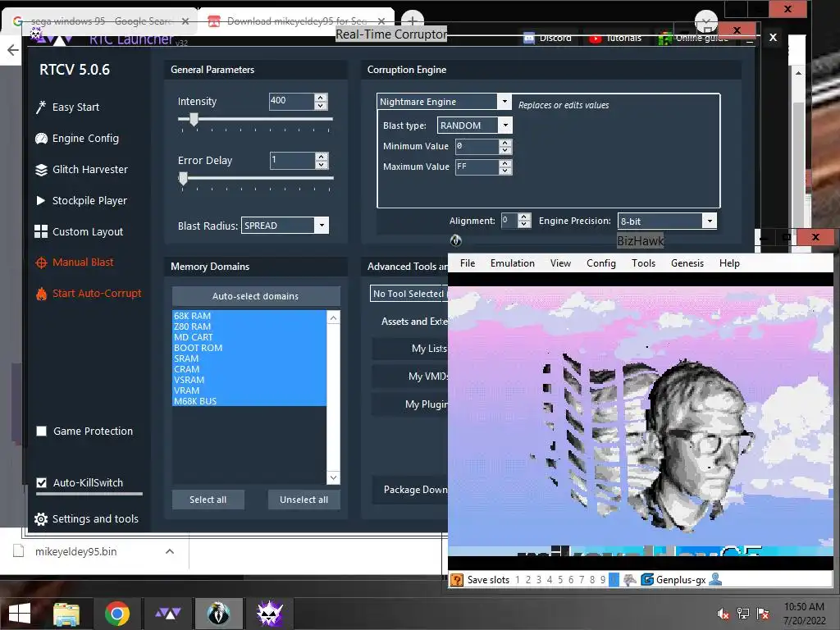Expand mikeyeldey95.bin download chevron
The width and height of the screenshot is (840, 630).
[x=170, y=551]
